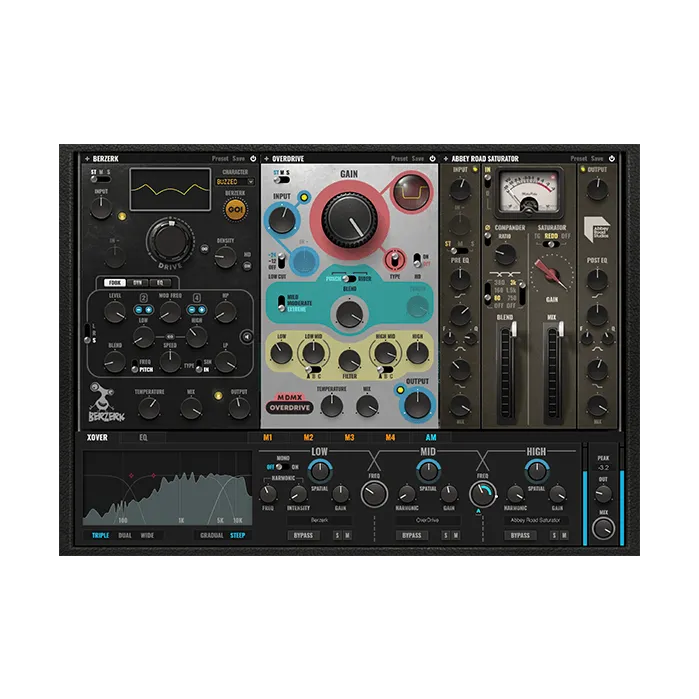Power off the Berzerk module
Image resolution: width=699 pixels, height=699 pixels.
253,158
